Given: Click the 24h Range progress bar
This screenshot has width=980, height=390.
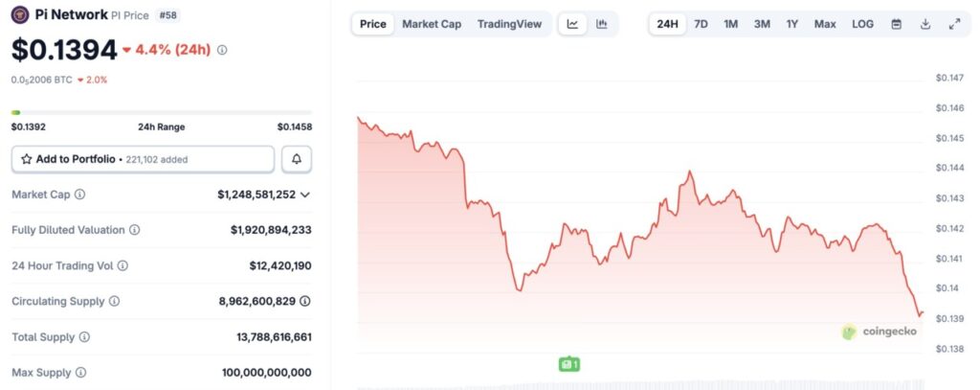Looking at the screenshot, I should 161,112.
